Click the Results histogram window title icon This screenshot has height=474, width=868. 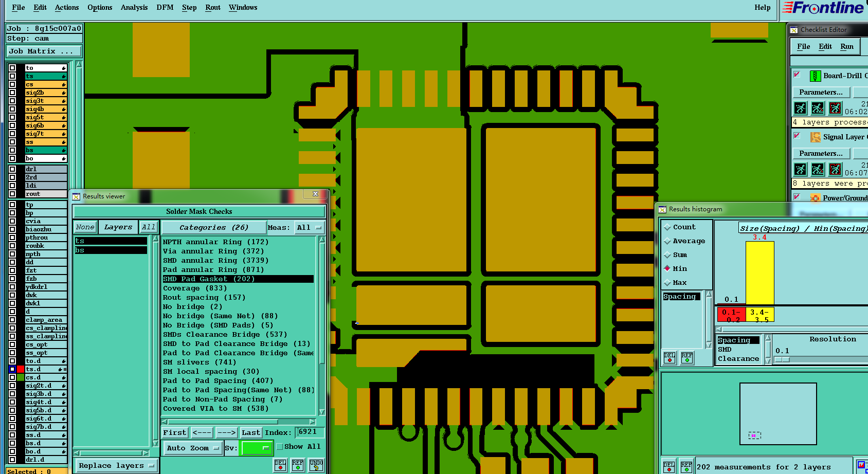tap(662, 209)
